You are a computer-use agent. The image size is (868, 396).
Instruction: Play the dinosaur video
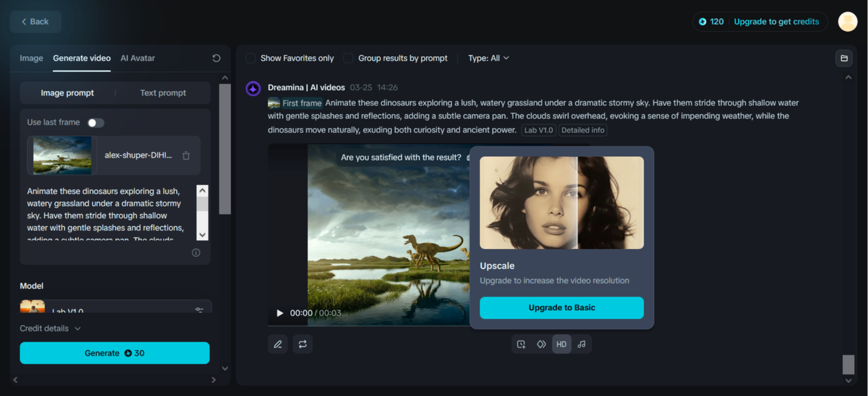(x=280, y=313)
